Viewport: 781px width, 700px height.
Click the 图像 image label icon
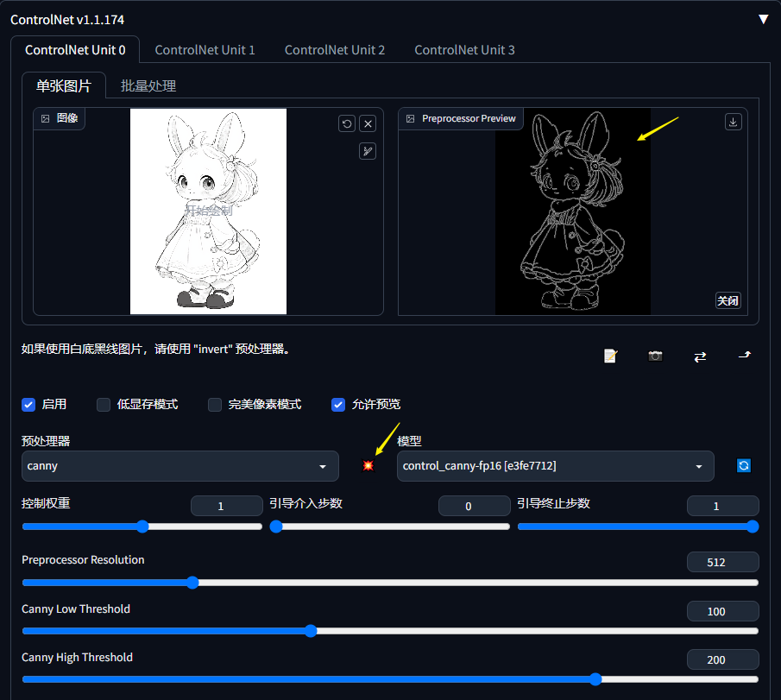[46, 118]
